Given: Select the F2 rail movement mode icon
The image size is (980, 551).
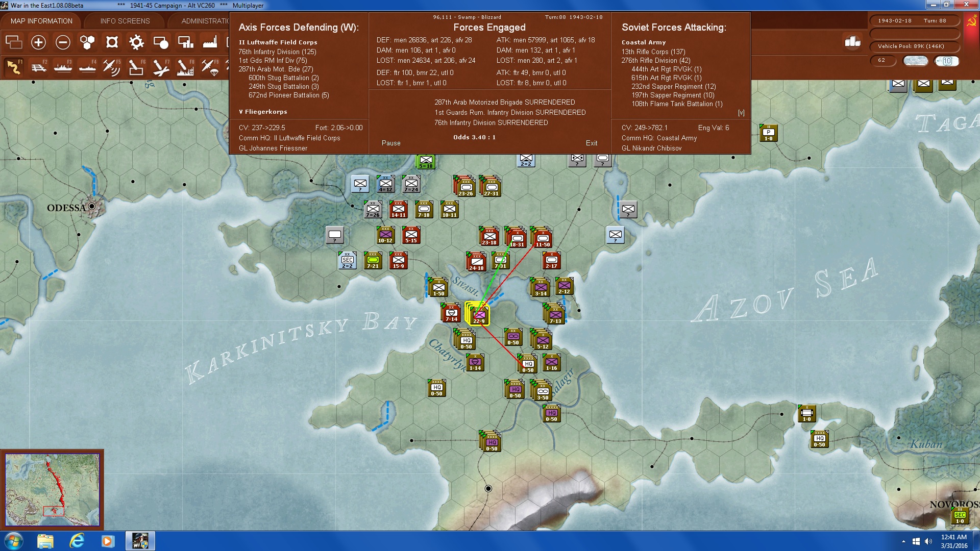Looking at the screenshot, I should [x=38, y=67].
